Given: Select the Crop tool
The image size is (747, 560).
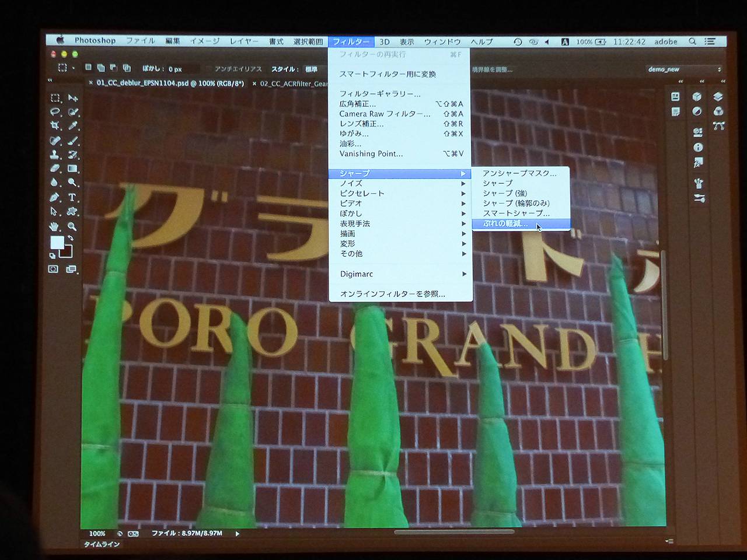Looking at the screenshot, I should pos(55,126).
